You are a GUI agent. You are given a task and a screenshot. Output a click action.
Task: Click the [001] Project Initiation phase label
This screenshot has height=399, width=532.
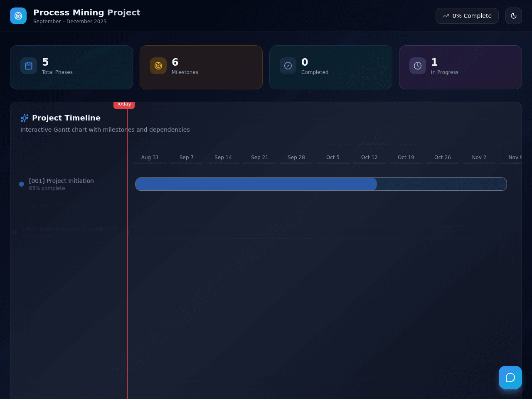[x=62, y=181]
